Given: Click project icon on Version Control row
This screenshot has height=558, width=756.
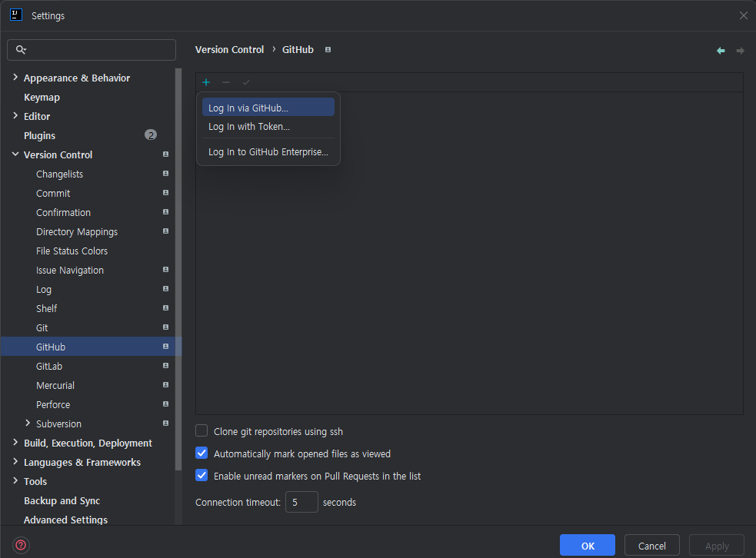Looking at the screenshot, I should pos(166,154).
